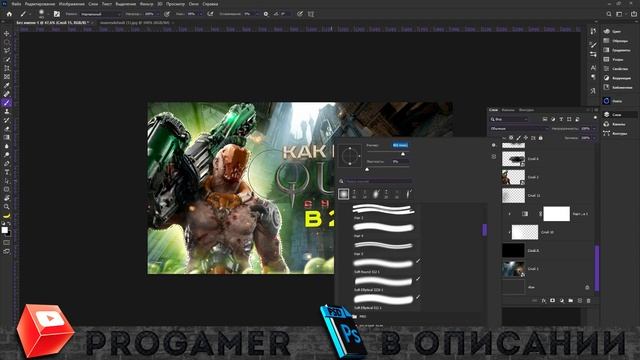Viewport: 640px width, 360px height.
Task: Select the Horizontal Type tool
Action: coord(7,172)
